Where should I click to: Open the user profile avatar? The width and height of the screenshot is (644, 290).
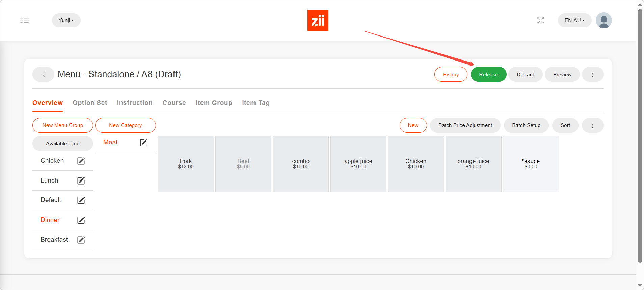pyautogui.click(x=603, y=20)
